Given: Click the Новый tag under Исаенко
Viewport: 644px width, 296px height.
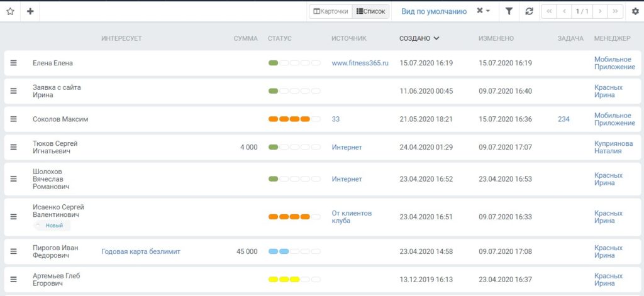Looking at the screenshot, I should pyautogui.click(x=52, y=226).
